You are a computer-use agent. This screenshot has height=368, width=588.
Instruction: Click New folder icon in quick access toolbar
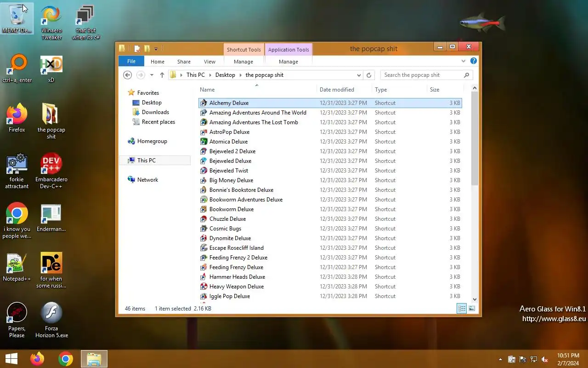pos(147,48)
